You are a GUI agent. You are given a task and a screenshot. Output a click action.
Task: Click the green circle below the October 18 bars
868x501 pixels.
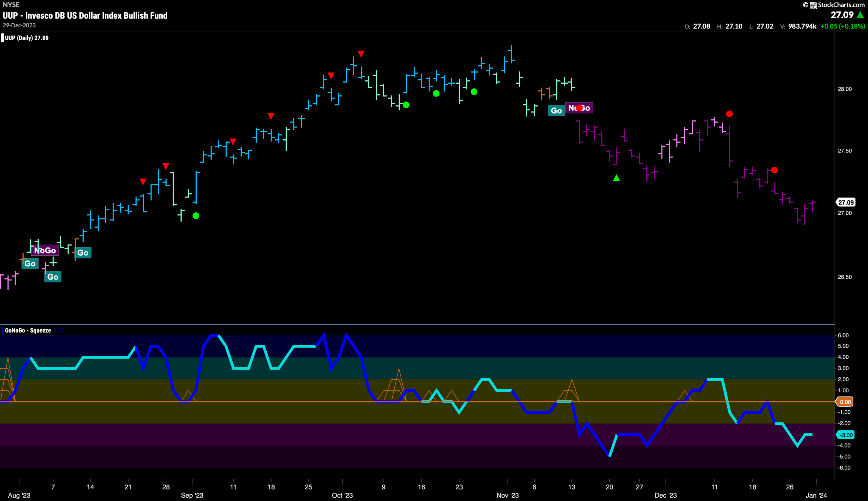pyautogui.click(x=436, y=93)
